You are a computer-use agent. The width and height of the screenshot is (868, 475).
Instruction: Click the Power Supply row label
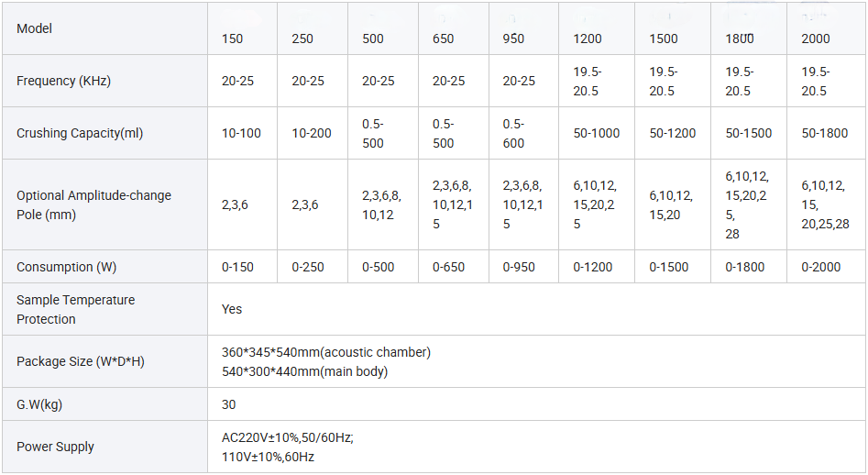(x=55, y=447)
